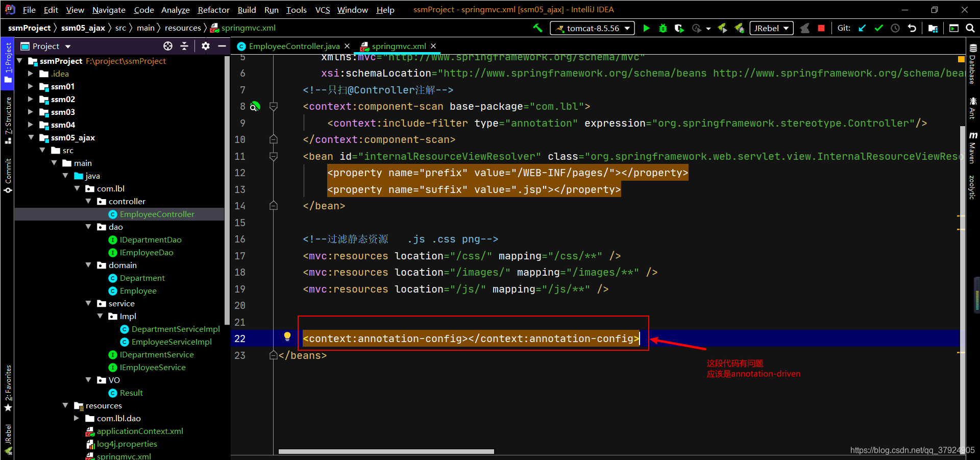Viewport: 980px width, 460px height.
Task: Click the red Stop button
Action: click(821, 28)
